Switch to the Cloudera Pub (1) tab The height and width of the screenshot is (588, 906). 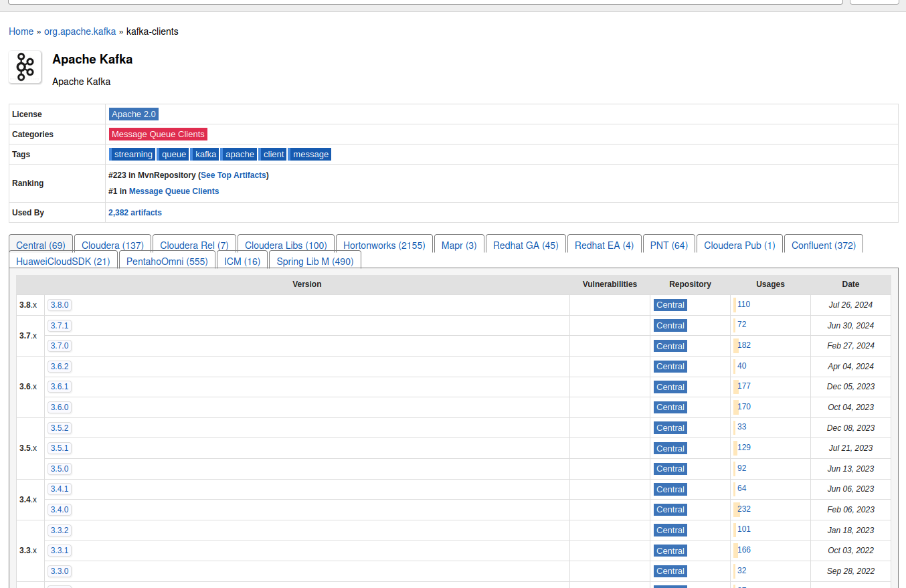[x=739, y=245]
